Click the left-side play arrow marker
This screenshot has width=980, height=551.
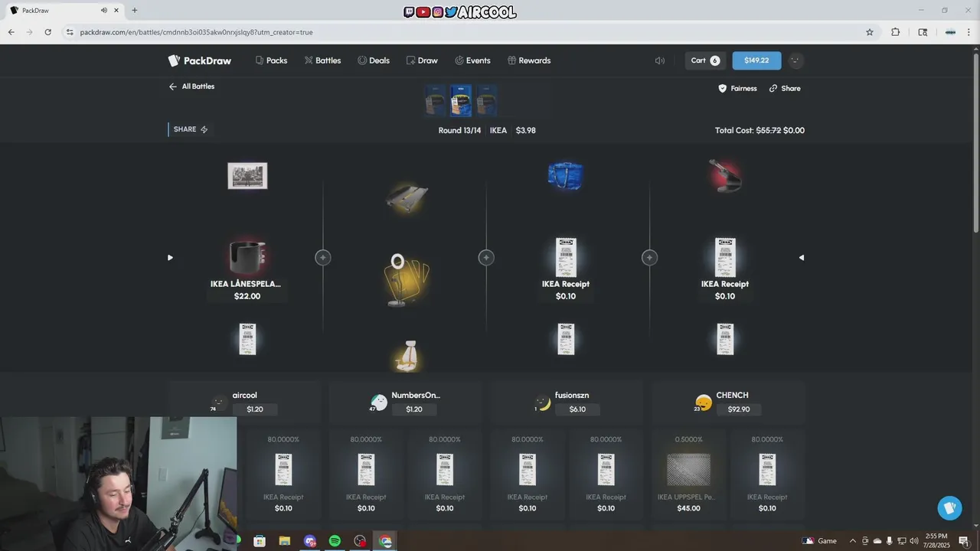coord(170,258)
